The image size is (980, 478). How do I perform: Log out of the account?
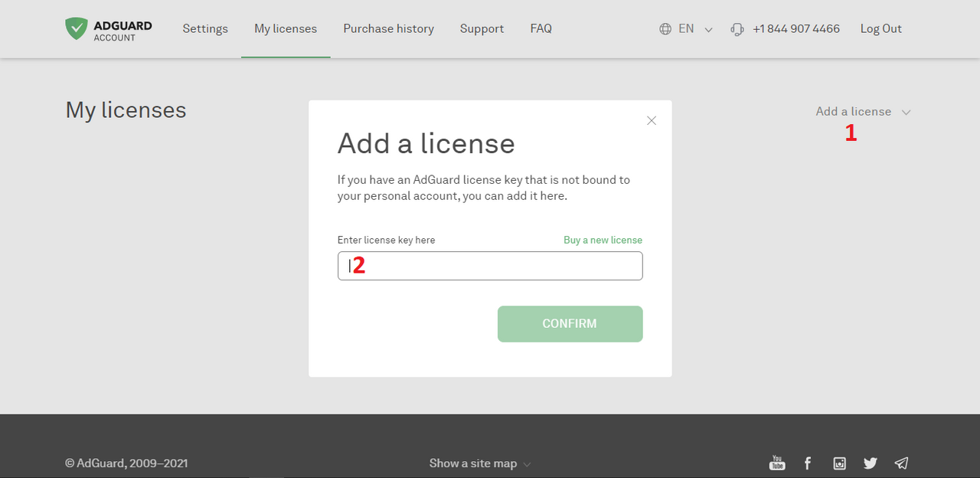880,28
